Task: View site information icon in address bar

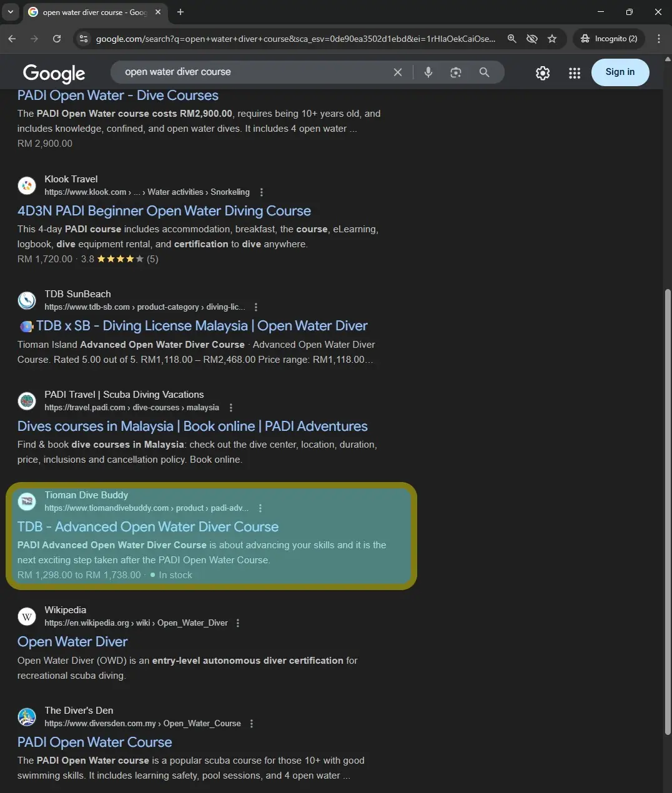Action: tap(82, 39)
